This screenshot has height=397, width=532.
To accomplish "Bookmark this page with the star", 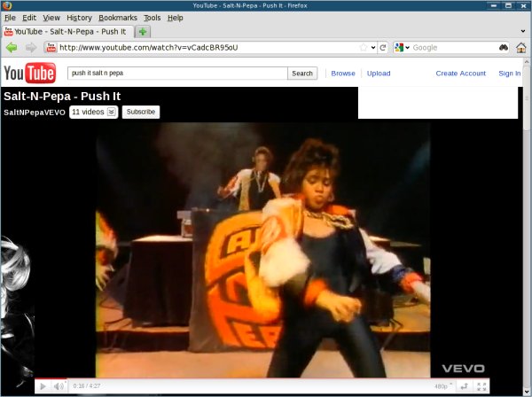I will click(364, 48).
